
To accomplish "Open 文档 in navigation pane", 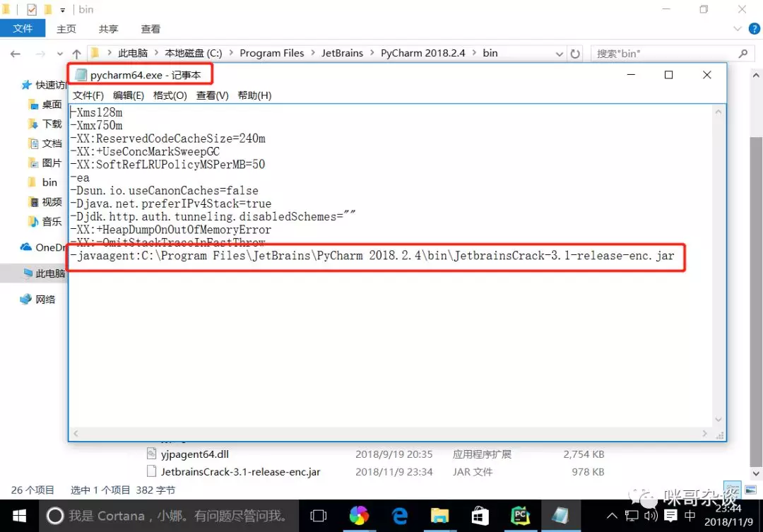I will point(45,143).
